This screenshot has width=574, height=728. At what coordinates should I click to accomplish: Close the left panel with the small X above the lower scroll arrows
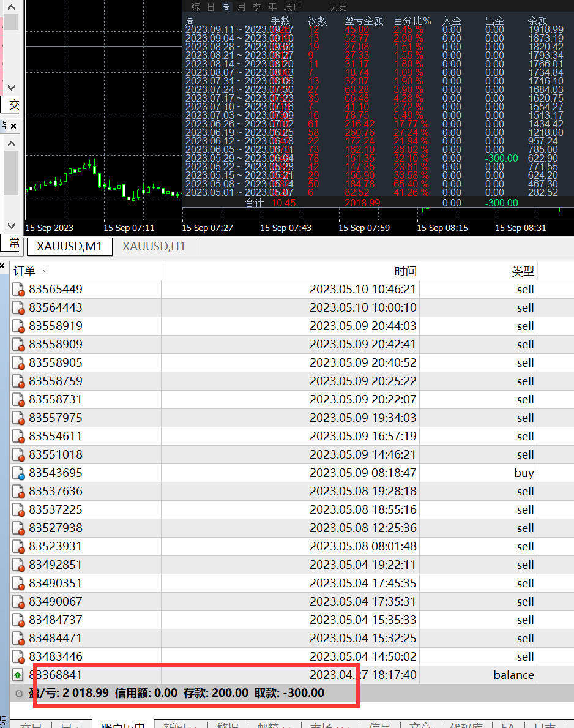tap(13, 126)
